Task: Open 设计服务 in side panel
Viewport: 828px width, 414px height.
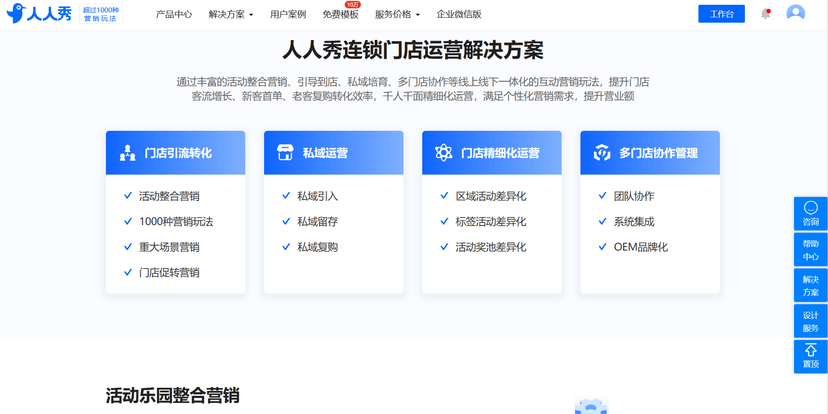Action: (x=811, y=321)
